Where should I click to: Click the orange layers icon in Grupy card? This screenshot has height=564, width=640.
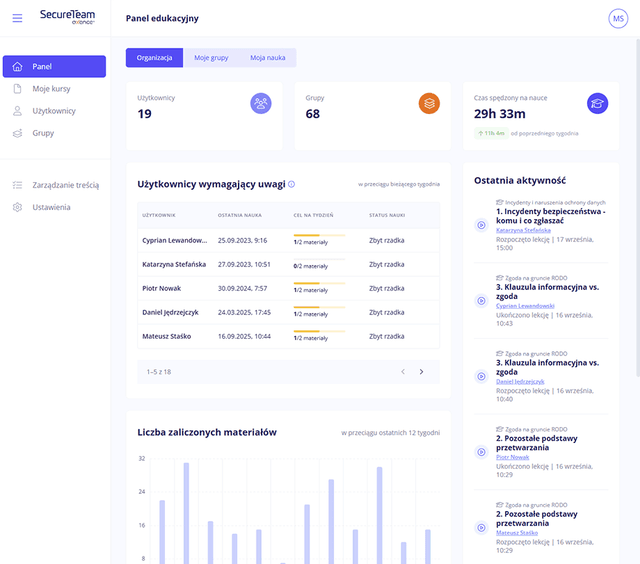tap(429, 103)
